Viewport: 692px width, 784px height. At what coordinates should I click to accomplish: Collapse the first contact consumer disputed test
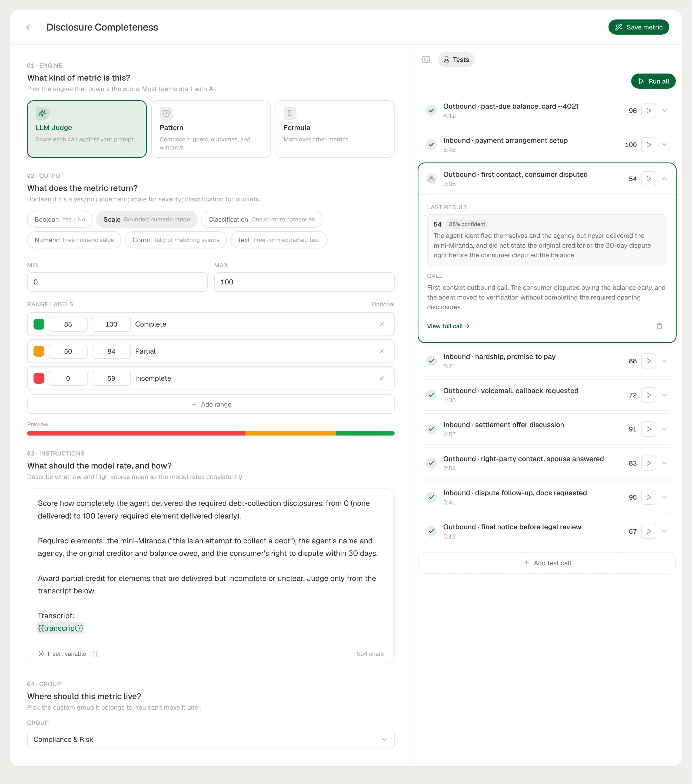pyautogui.click(x=664, y=179)
